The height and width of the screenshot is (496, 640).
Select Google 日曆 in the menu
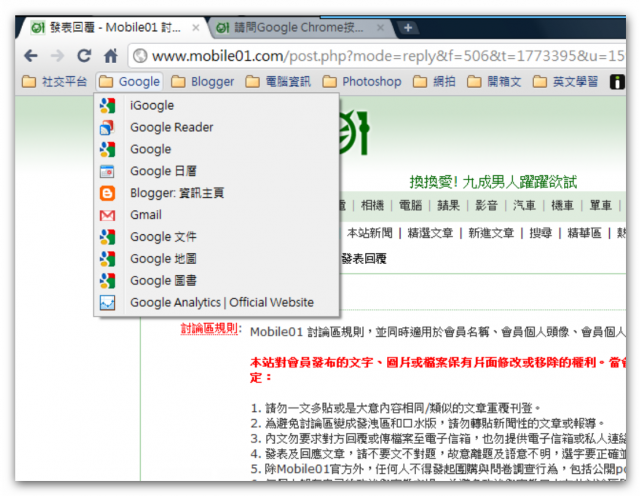(x=217, y=171)
